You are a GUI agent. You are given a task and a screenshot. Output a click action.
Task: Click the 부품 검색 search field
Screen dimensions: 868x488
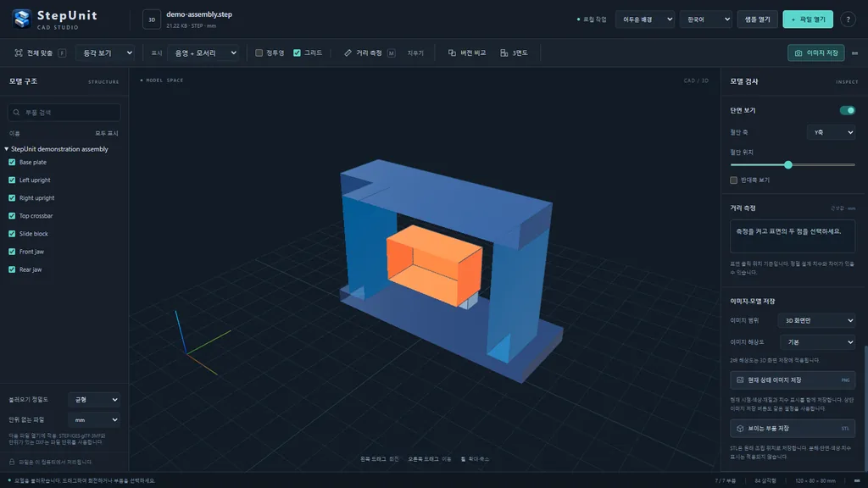click(64, 113)
